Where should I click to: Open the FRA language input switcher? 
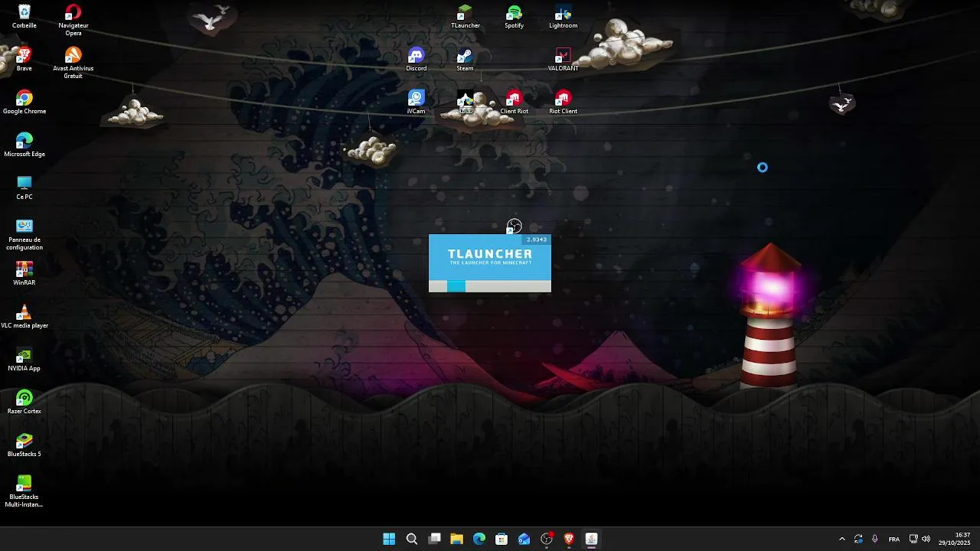point(894,539)
